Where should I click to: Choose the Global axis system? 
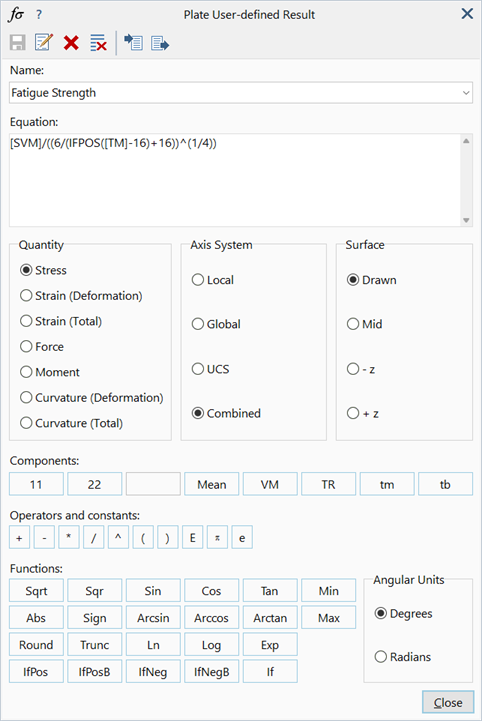click(216, 324)
